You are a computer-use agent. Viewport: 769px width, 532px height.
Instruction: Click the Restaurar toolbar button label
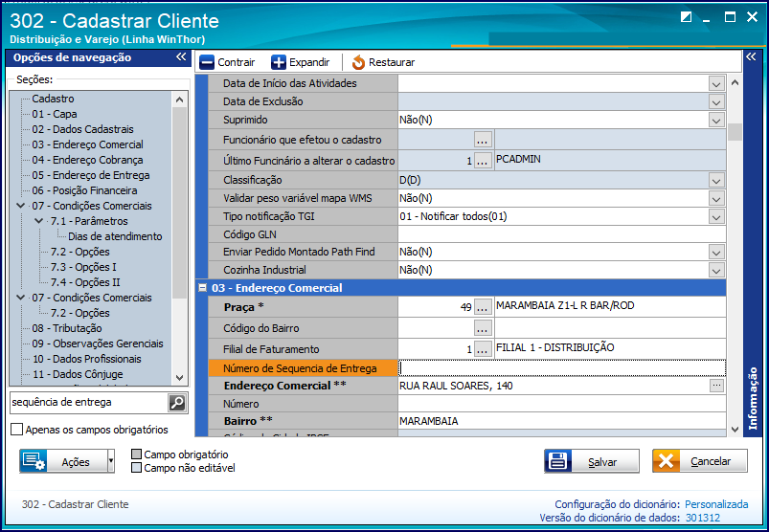coord(392,63)
